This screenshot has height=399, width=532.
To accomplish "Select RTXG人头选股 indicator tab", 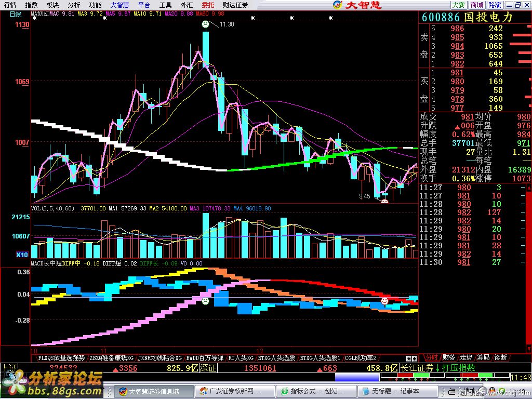I will pos(276,357).
